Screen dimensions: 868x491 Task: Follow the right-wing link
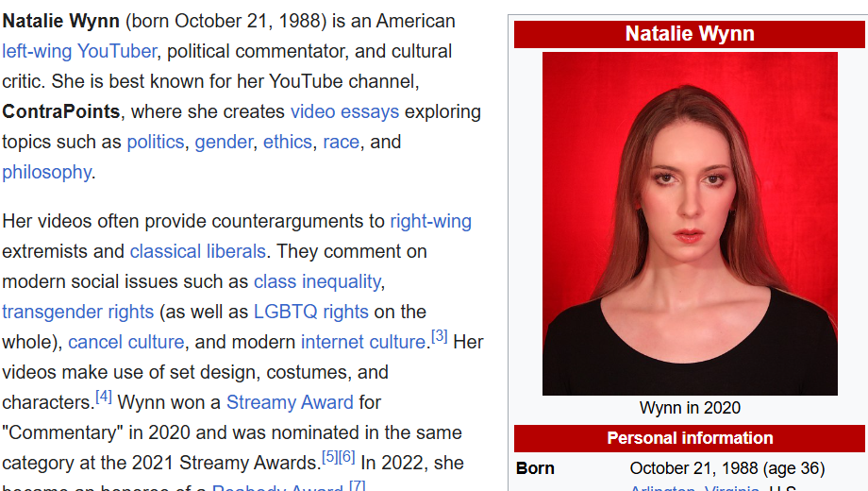pos(430,222)
